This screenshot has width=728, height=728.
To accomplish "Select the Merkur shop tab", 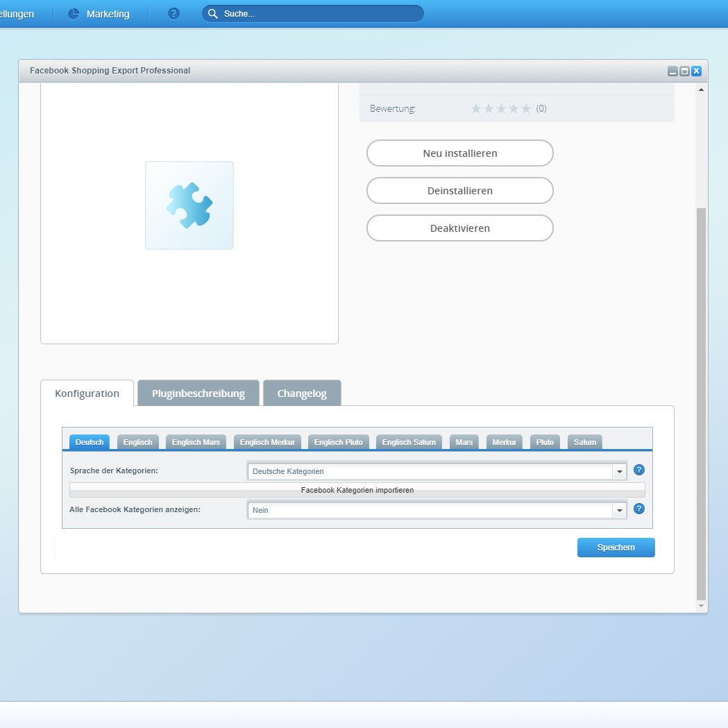I will (x=505, y=442).
